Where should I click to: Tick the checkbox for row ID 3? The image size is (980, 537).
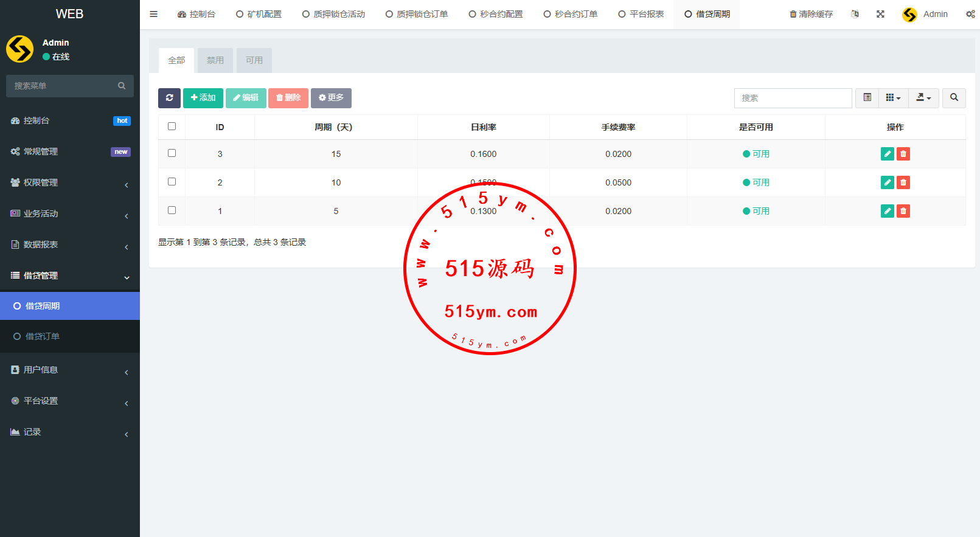click(172, 153)
